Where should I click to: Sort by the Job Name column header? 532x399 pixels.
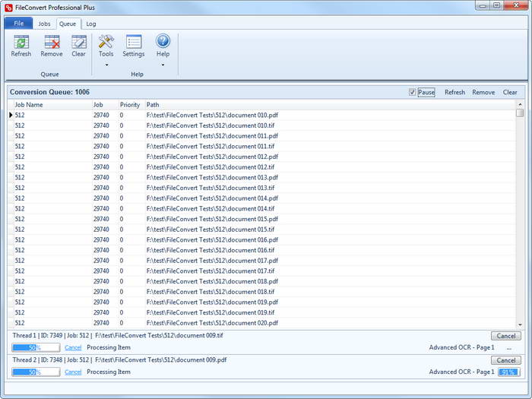pyautogui.click(x=52, y=105)
